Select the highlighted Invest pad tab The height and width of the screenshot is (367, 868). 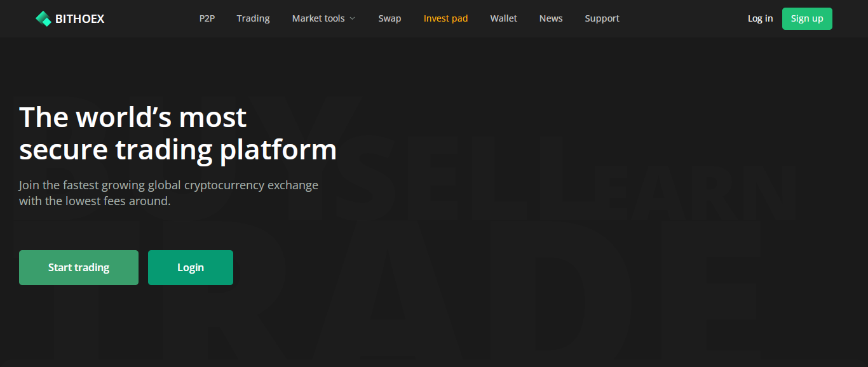445,18
